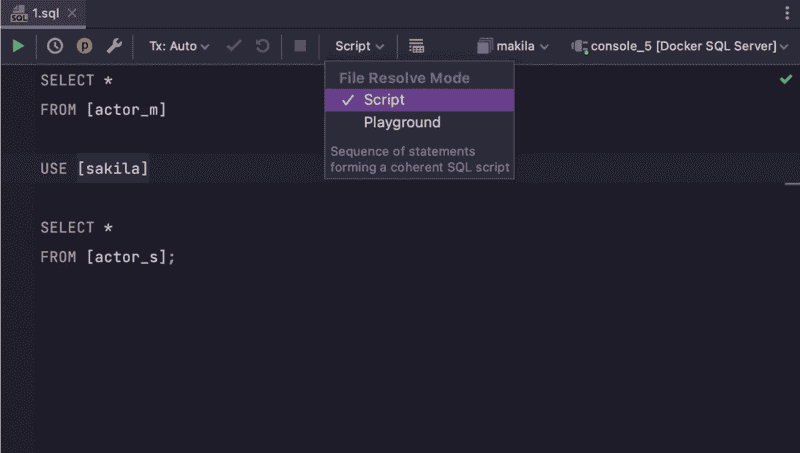This screenshot has width=800, height=453.
Task: Click the second SELECT keyword above FROM [actor_s]
Action: [x=67, y=228]
